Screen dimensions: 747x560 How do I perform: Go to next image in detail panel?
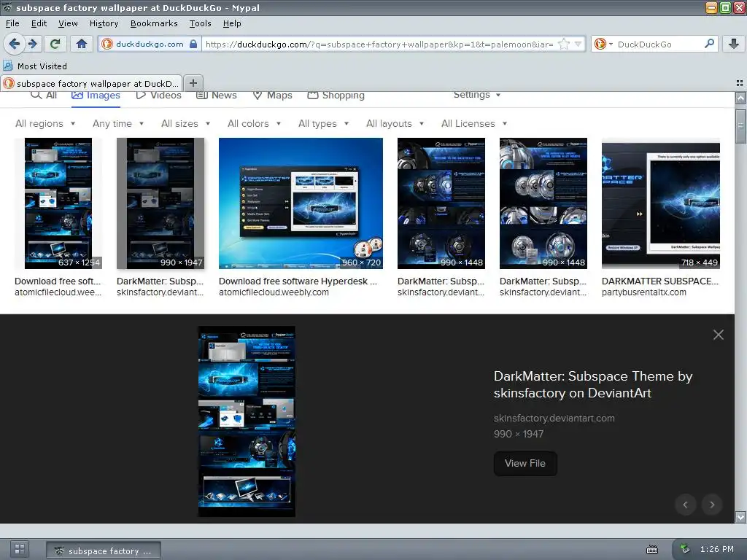pos(712,505)
